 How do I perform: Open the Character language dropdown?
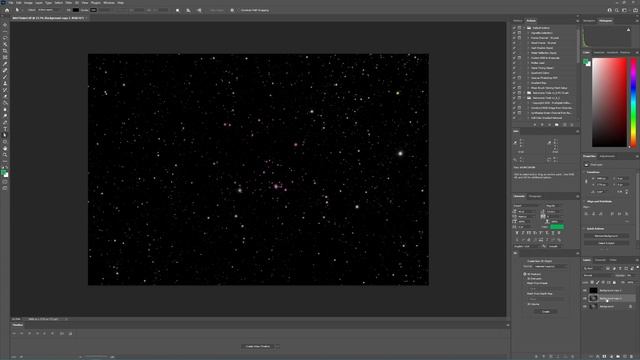click(527, 246)
